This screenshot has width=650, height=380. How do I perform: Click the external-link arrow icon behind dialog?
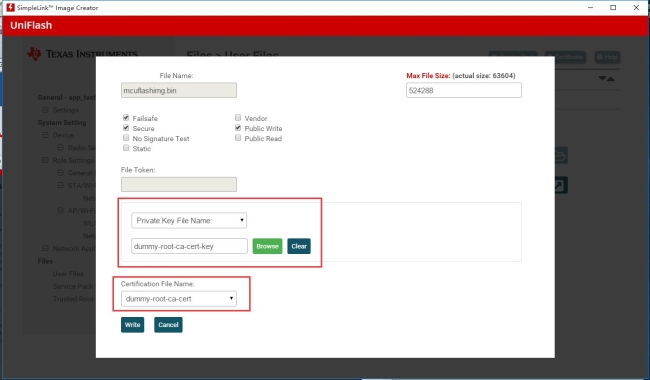pos(561,185)
